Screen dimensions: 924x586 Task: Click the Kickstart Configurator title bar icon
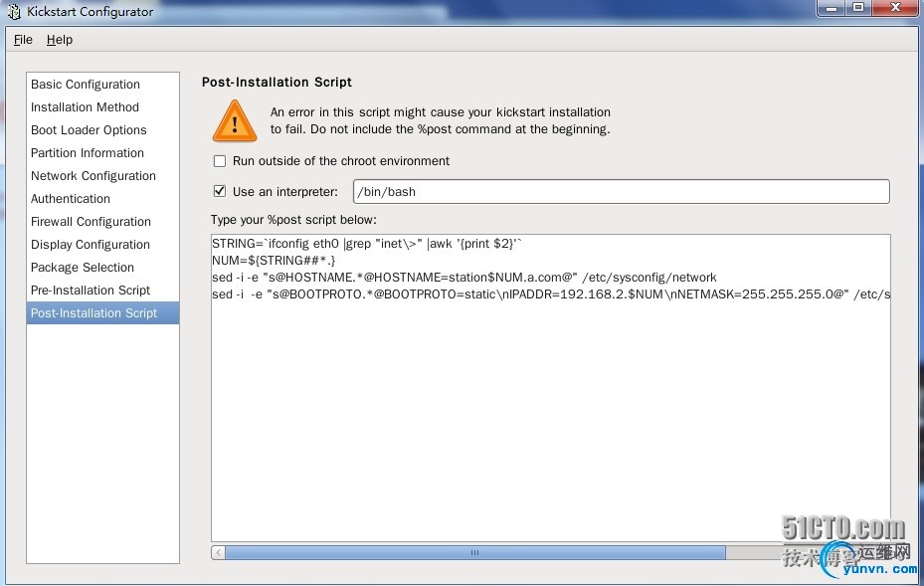(14, 12)
